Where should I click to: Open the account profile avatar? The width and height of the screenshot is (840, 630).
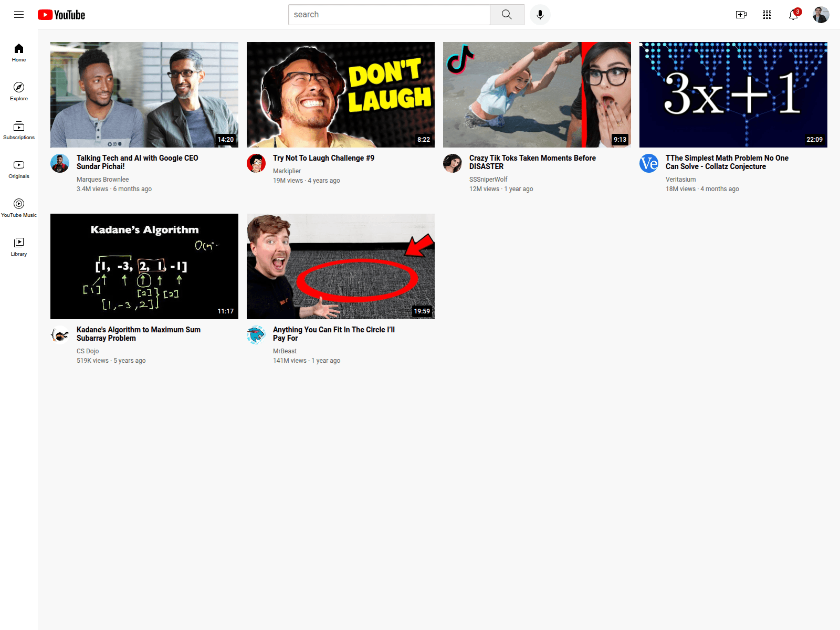click(x=821, y=15)
